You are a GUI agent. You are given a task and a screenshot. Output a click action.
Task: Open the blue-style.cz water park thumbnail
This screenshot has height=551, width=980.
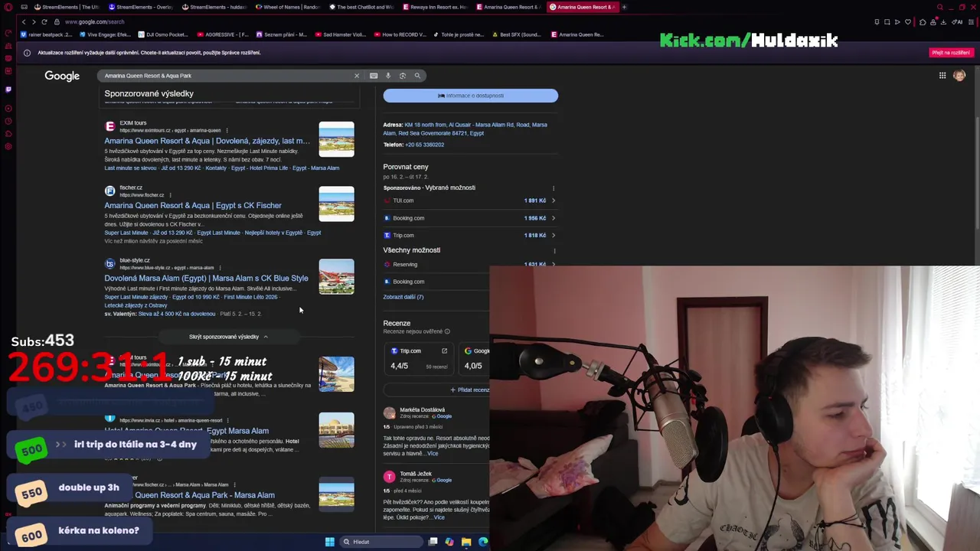(337, 277)
